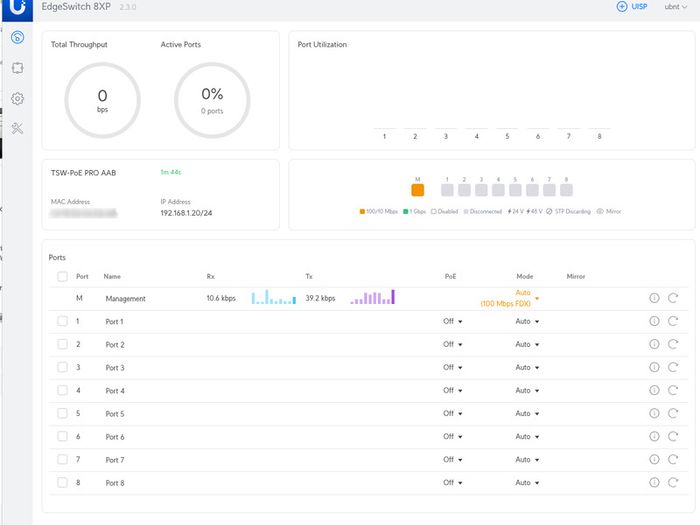The height and width of the screenshot is (525, 700).
Task: Open Mode dropdown for Management port
Action: [x=510, y=298]
